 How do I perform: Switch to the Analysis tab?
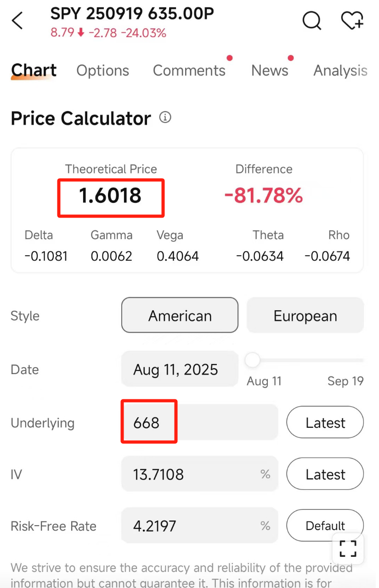[340, 71]
